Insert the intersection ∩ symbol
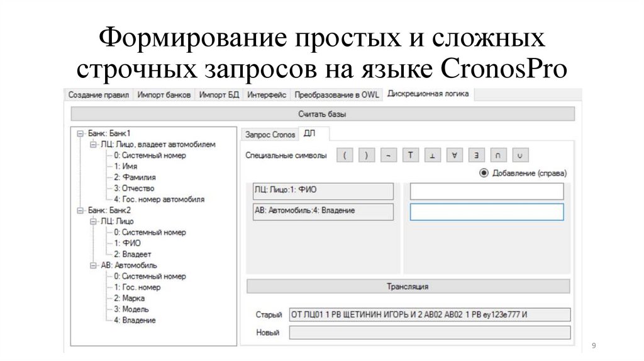The width and height of the screenshot is (644, 361). pyautogui.click(x=498, y=155)
